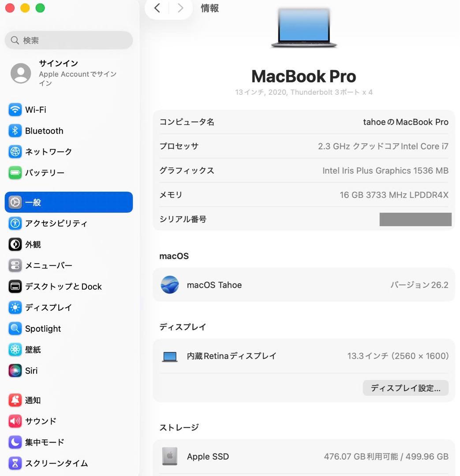Open the 通知 (Notifications) settings icon

(15, 400)
